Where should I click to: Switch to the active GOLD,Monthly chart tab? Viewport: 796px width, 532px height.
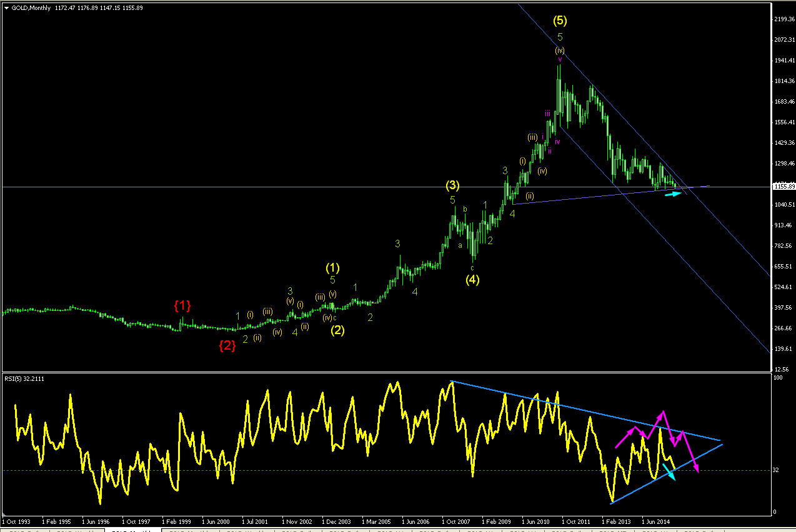(x=132, y=530)
